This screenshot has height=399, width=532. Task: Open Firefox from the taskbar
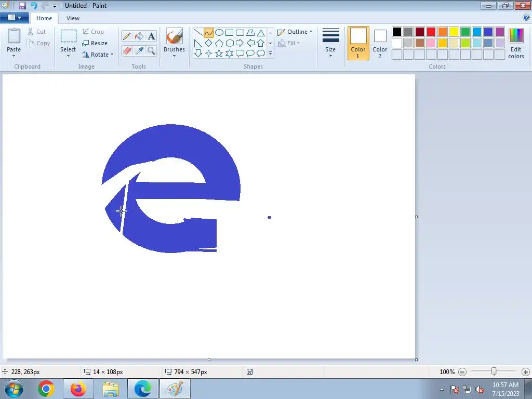pos(78,389)
